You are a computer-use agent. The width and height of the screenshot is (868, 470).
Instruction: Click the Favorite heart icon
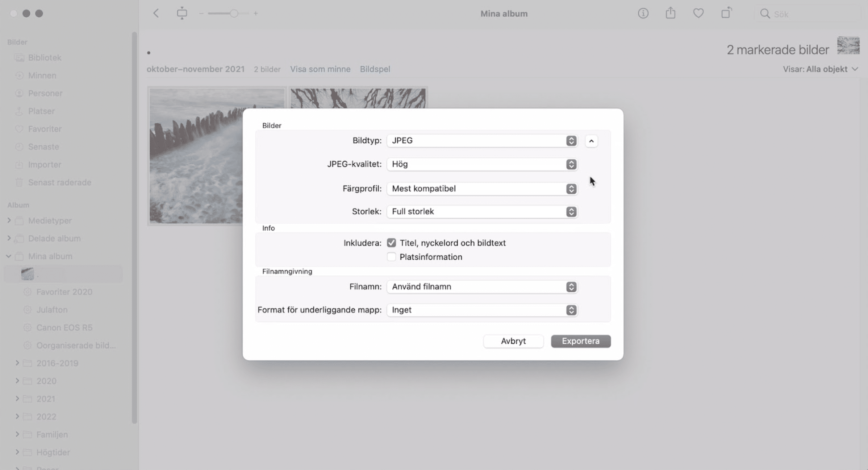tap(698, 13)
